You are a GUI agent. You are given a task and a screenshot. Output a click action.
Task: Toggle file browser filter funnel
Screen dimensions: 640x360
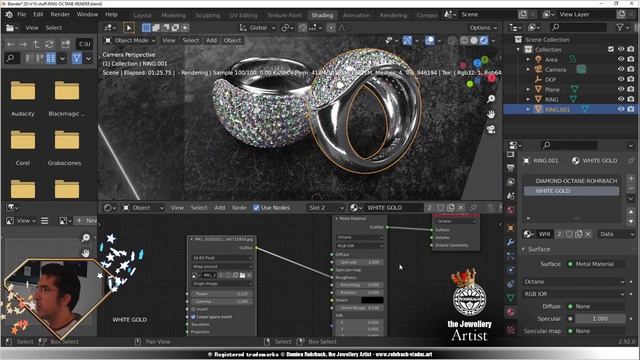coord(76,58)
